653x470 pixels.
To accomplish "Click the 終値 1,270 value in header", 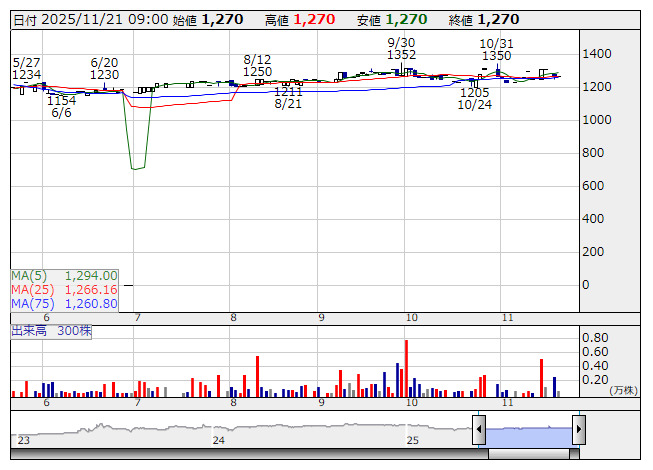I will click(x=497, y=19).
